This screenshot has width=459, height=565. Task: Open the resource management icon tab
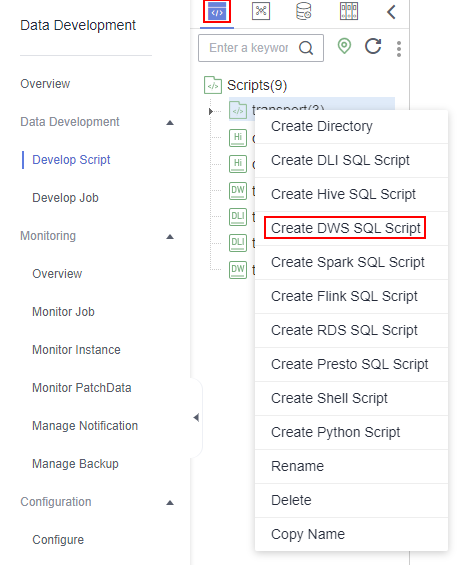pos(349,11)
